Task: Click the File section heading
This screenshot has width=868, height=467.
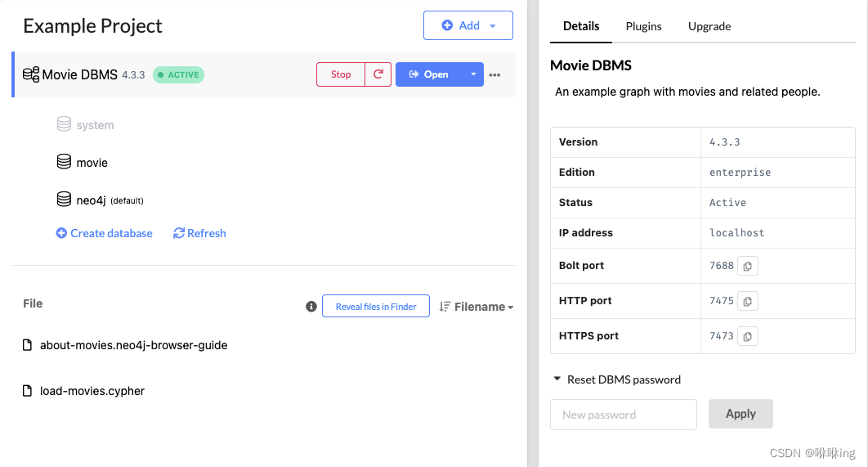Action: tap(33, 303)
